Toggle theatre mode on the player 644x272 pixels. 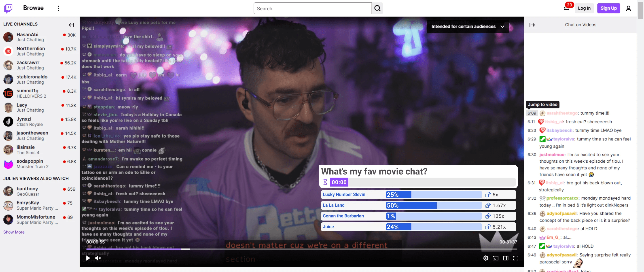(506, 258)
